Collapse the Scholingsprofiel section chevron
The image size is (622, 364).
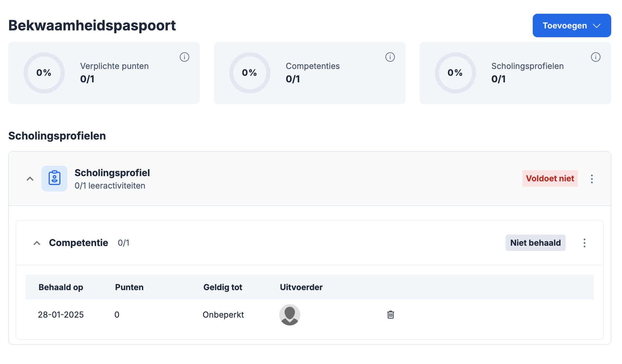[x=30, y=179]
